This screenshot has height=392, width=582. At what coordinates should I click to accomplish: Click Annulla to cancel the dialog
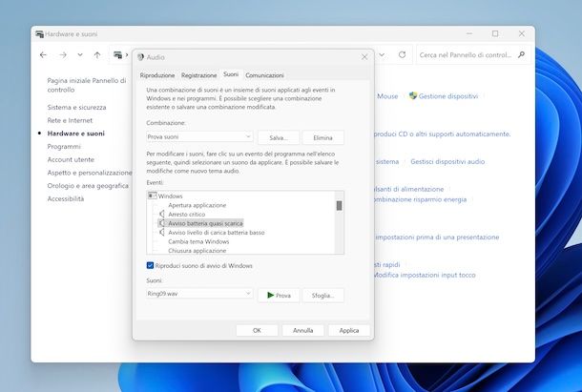point(302,330)
